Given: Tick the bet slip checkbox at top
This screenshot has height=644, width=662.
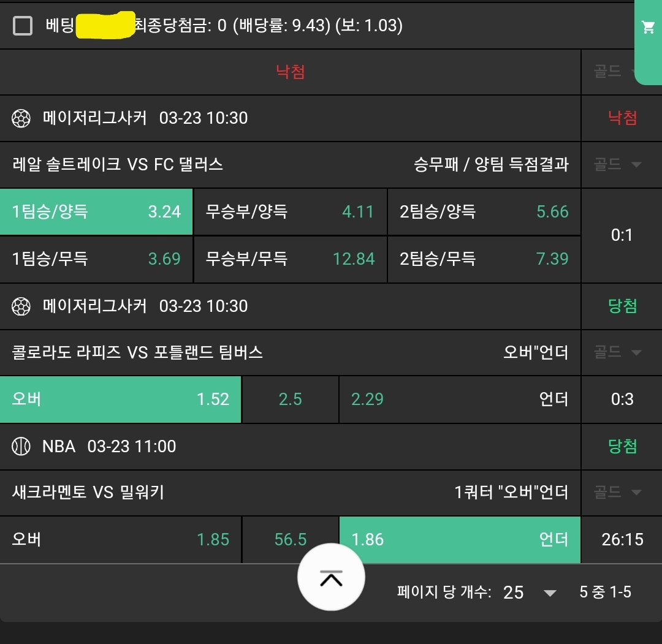Looking at the screenshot, I should point(23,26).
